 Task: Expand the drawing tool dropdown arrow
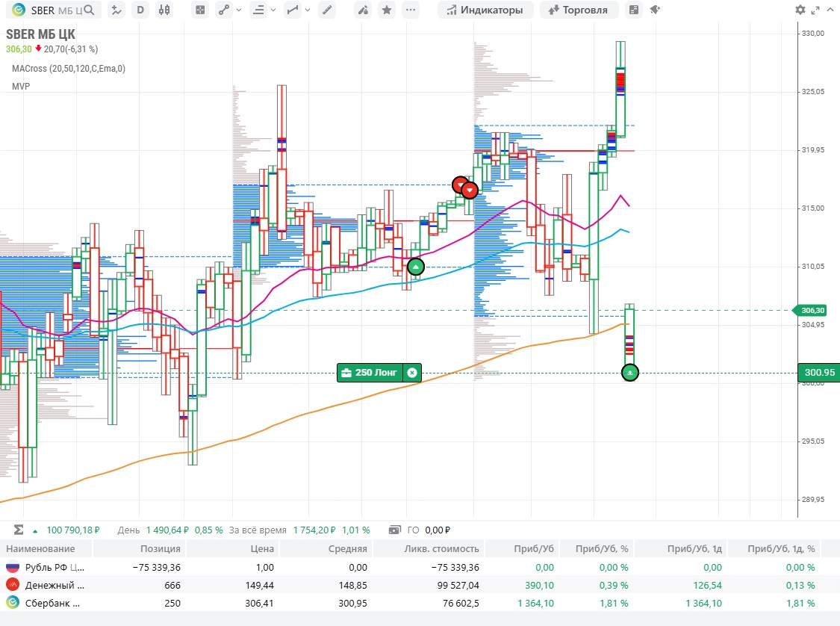point(238,10)
